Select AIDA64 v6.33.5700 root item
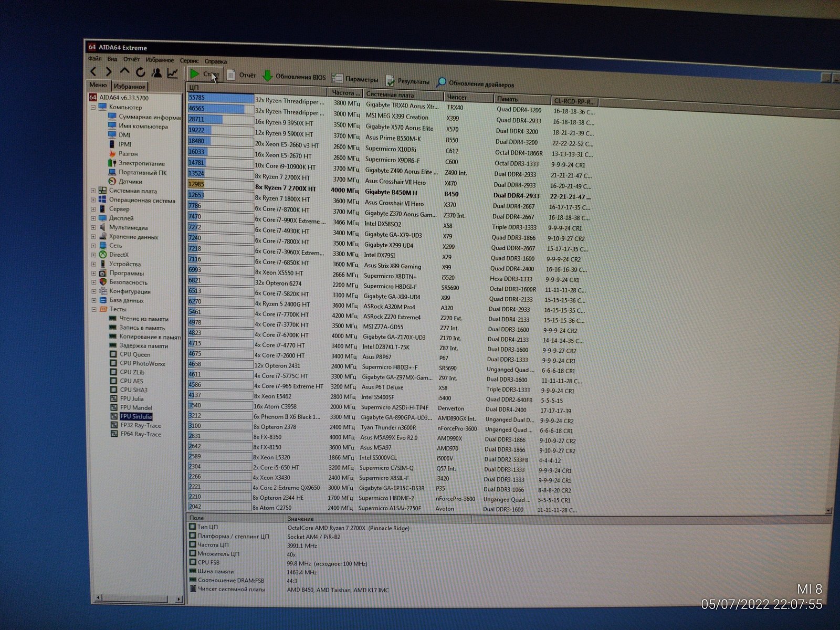 (119, 98)
